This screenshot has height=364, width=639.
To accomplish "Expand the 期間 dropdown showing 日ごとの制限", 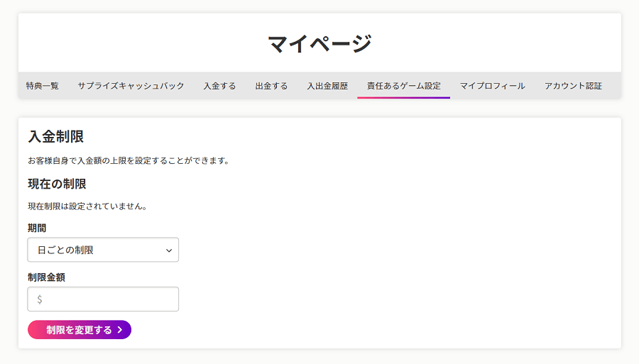I will click(x=103, y=250).
